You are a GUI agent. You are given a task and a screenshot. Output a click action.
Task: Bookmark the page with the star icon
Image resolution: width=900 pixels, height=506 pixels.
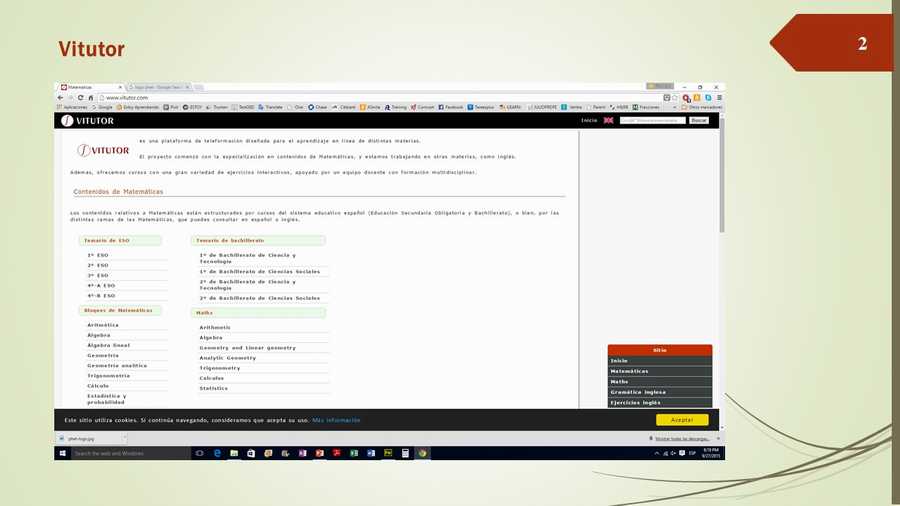click(x=675, y=98)
